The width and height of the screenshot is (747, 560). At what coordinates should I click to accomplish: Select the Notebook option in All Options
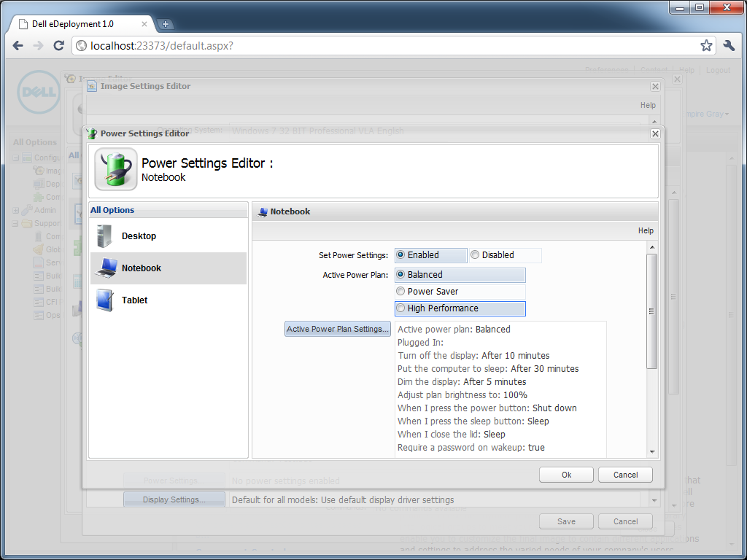(169, 268)
